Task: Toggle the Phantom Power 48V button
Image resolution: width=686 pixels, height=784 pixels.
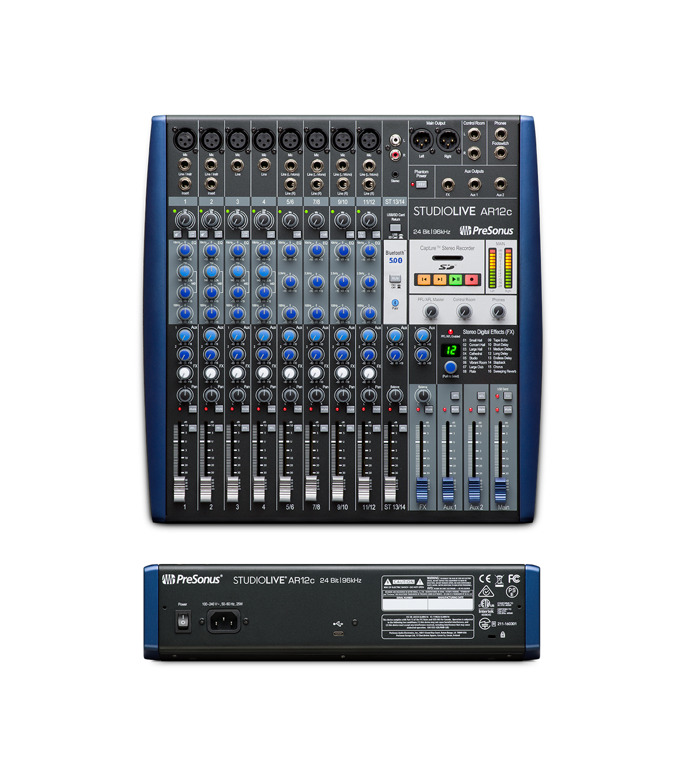Action: 421,185
